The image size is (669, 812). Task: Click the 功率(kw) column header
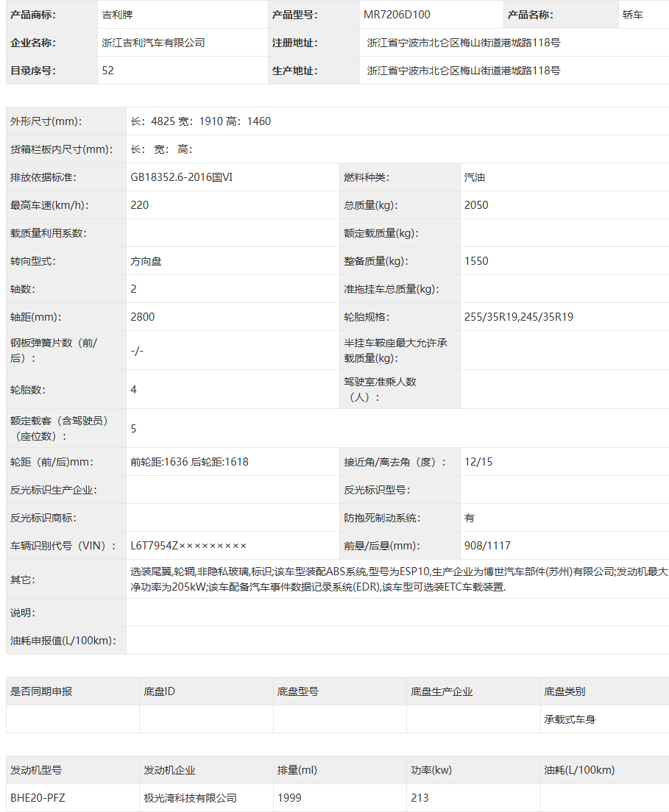click(x=431, y=769)
